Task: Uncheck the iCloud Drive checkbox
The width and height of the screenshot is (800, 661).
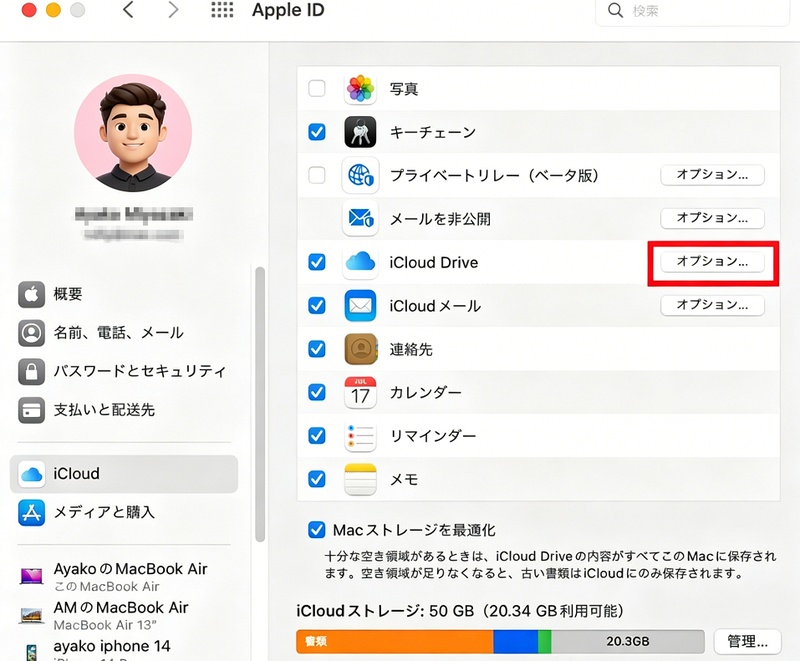Action: (x=317, y=262)
